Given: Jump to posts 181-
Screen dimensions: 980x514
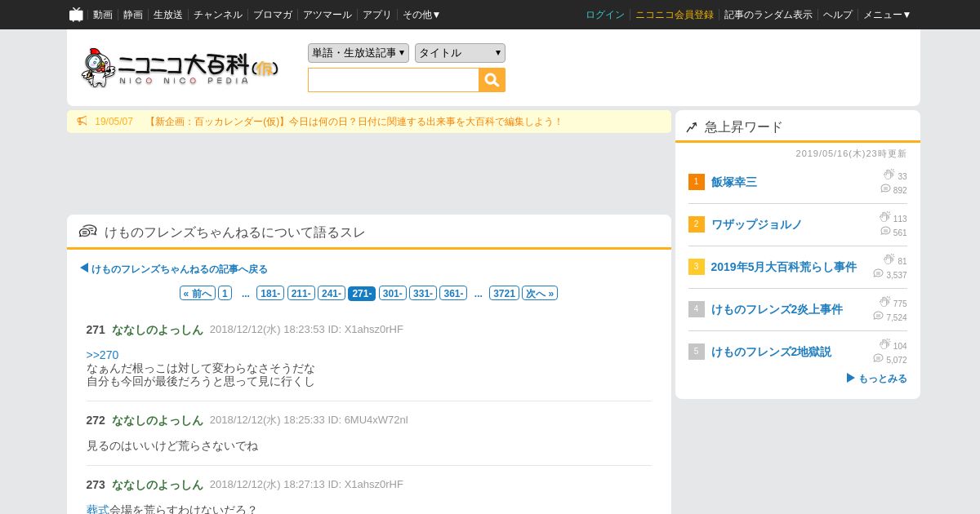Looking at the screenshot, I should [x=270, y=294].
